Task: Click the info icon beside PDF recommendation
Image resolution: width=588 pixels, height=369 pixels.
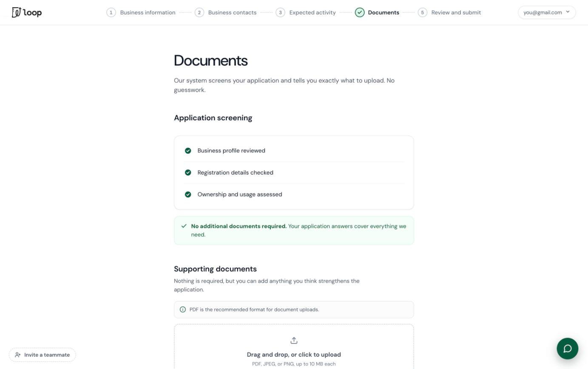Action: (x=183, y=309)
